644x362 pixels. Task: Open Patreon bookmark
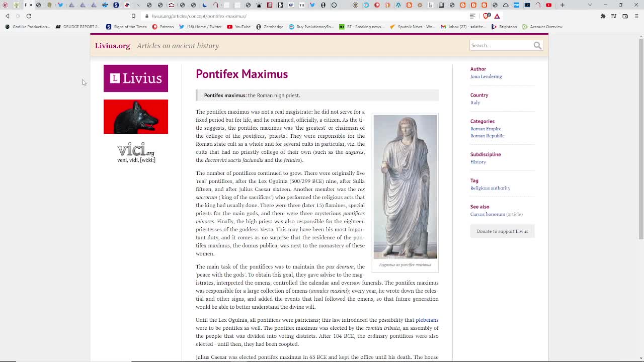[163, 27]
